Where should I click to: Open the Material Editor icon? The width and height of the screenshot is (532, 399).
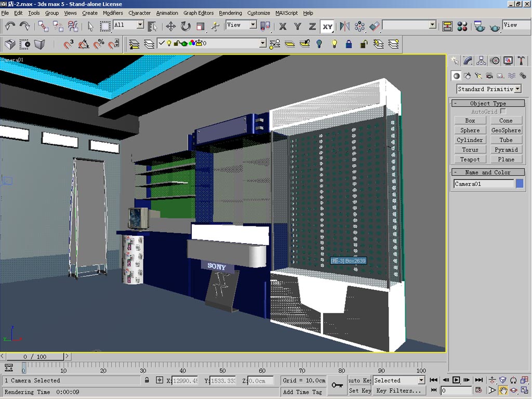click(462, 26)
